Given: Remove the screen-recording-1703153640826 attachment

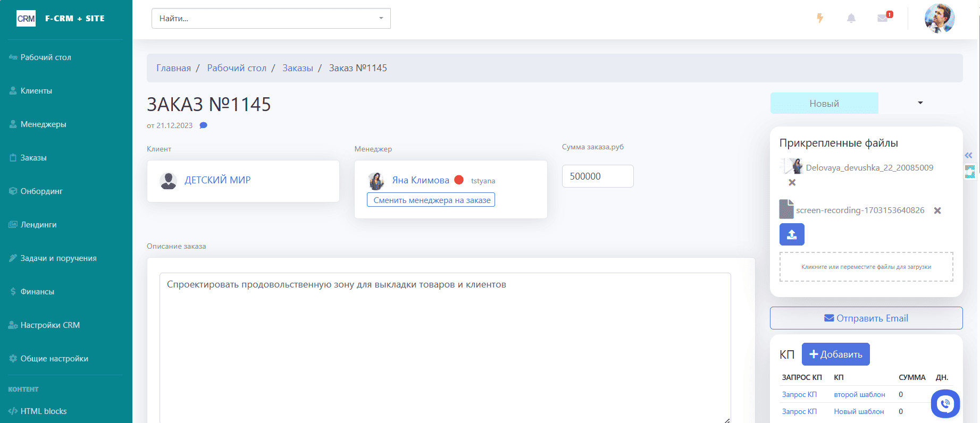Looking at the screenshot, I should click(937, 210).
